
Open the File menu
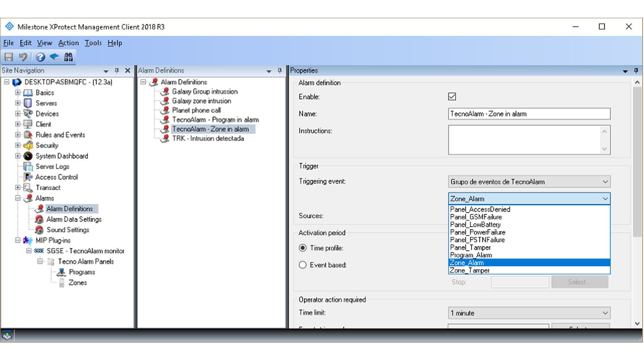[x=8, y=43]
